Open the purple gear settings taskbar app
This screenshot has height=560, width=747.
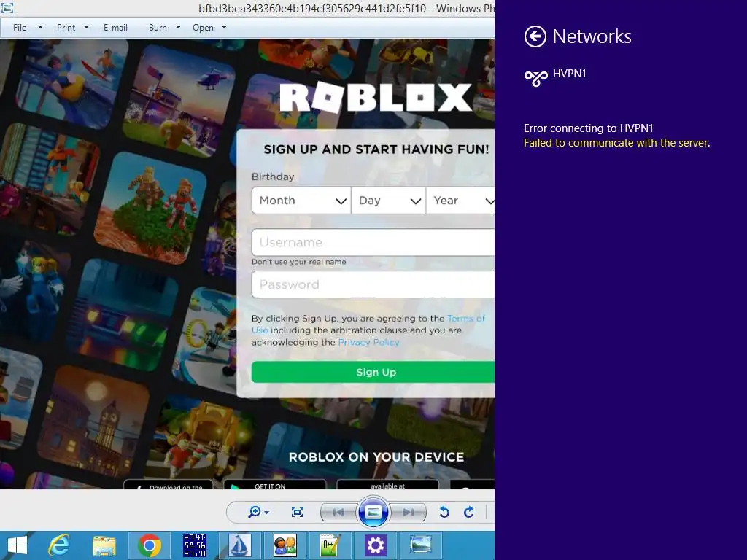click(376, 545)
